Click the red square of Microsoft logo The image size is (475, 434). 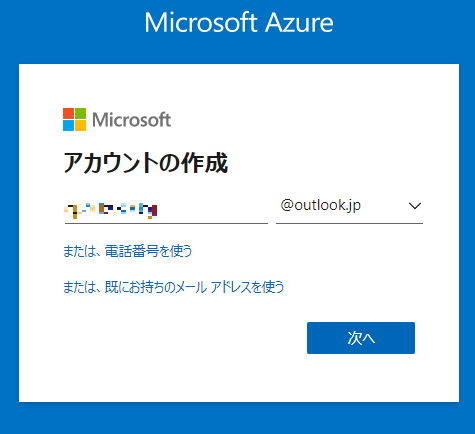point(69,113)
